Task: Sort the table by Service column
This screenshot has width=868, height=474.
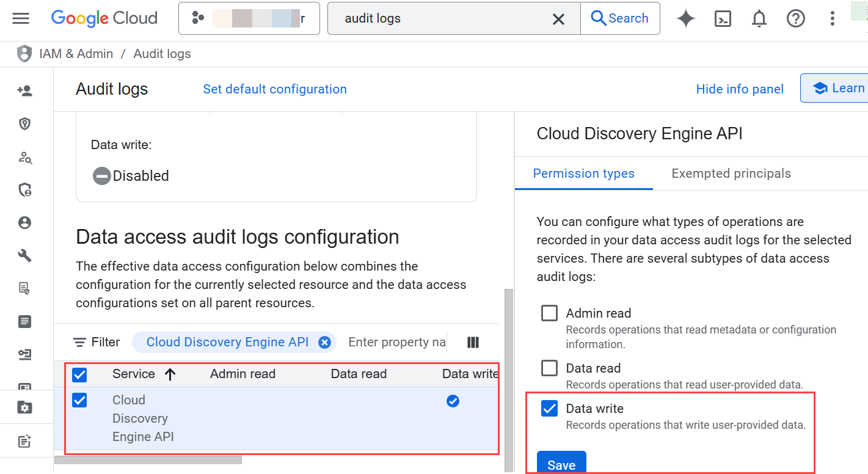Action: (134, 374)
